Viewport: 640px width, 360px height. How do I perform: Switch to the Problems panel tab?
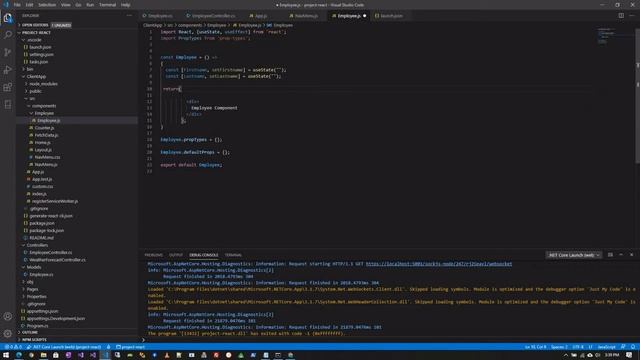[x=153, y=255]
